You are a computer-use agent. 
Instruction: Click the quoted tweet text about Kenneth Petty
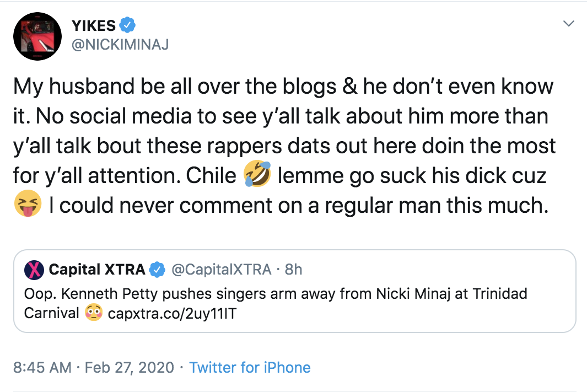(276, 293)
